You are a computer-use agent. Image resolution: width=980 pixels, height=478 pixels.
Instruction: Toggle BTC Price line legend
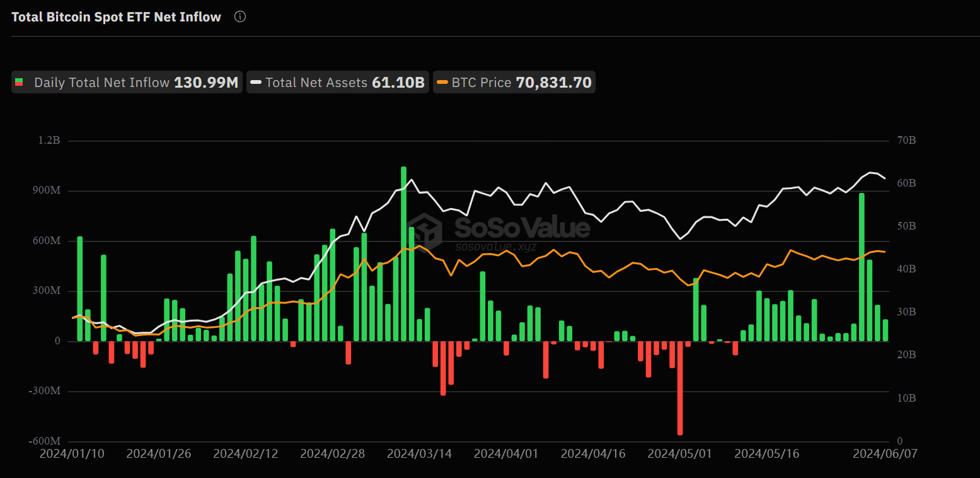pyautogui.click(x=514, y=83)
